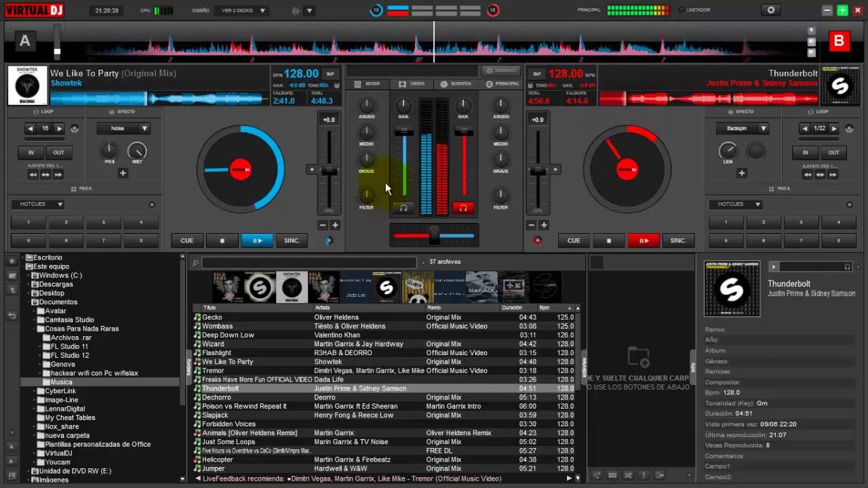Expand the Windows (C:) drive node
Viewport: 868px width, 488px height.
pos(28,276)
